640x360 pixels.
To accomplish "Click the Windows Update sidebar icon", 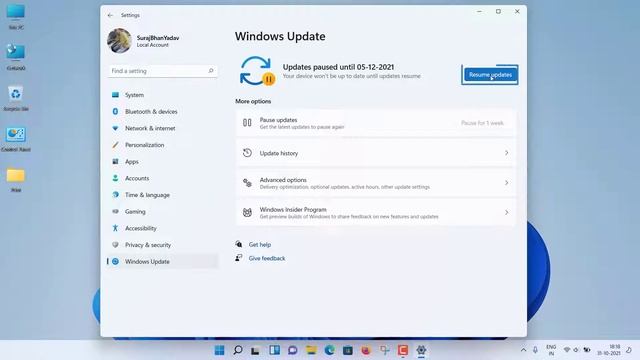I will [116, 262].
